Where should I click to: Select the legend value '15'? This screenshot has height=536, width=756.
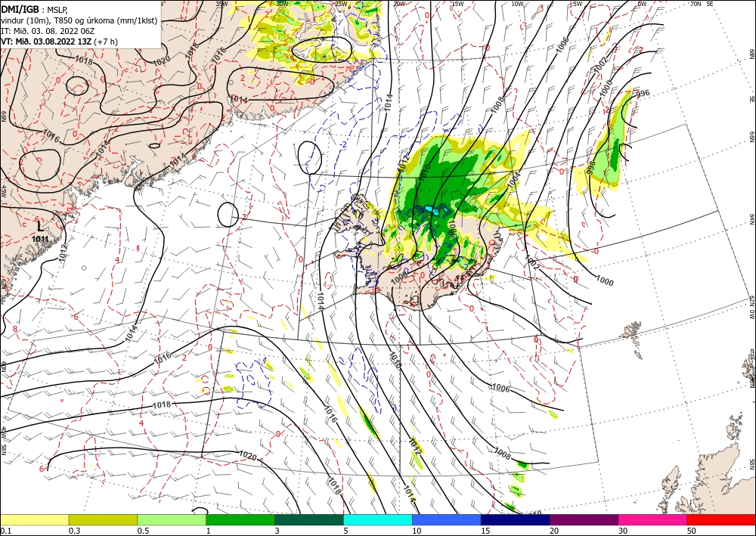coord(485,531)
